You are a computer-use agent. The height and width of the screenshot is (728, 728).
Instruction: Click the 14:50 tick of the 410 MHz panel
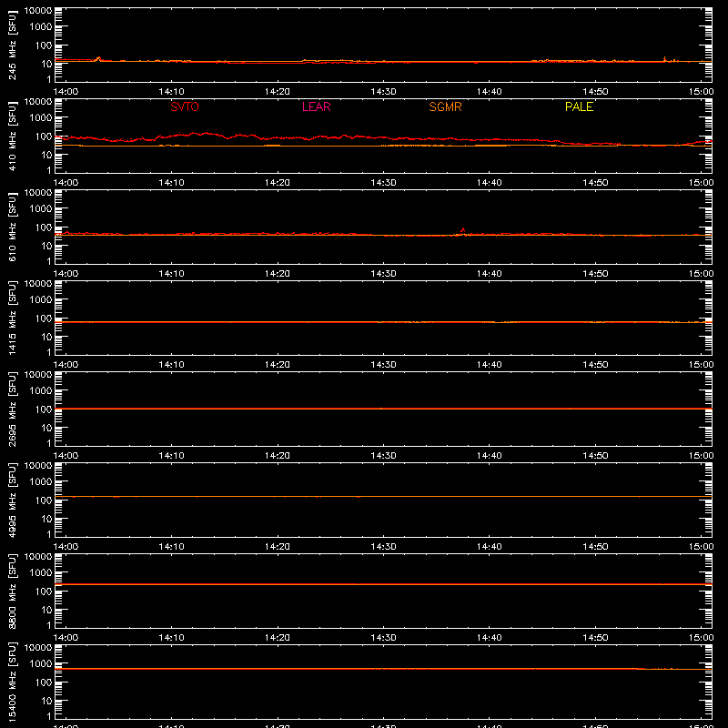595,183
